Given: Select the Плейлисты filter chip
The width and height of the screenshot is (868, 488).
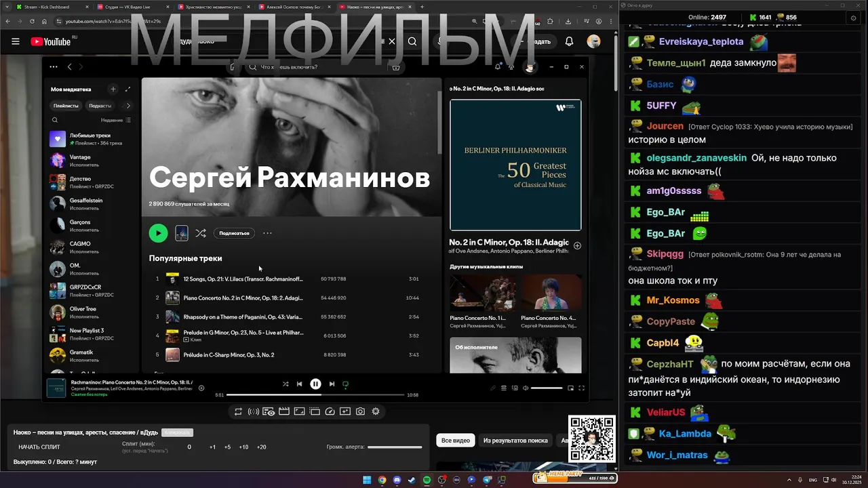Looking at the screenshot, I should (66, 106).
